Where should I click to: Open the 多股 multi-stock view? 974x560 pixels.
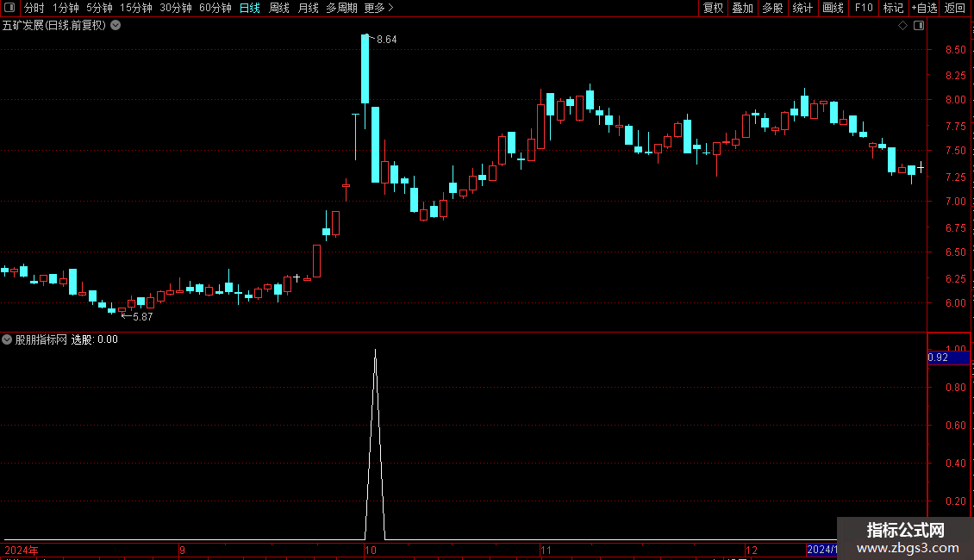click(772, 8)
